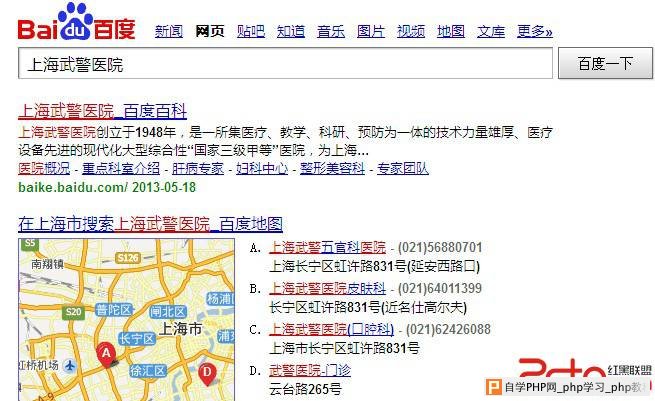
Task: Click the S20 road sign on map
Action: pyautogui.click(x=74, y=312)
